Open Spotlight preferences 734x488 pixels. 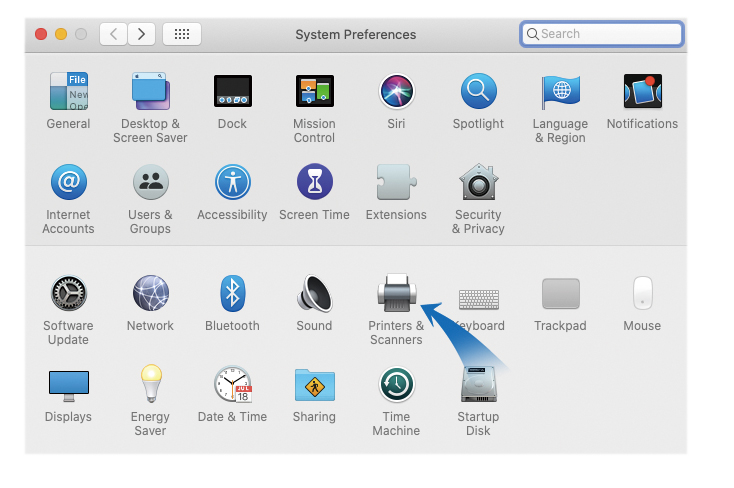click(x=478, y=91)
